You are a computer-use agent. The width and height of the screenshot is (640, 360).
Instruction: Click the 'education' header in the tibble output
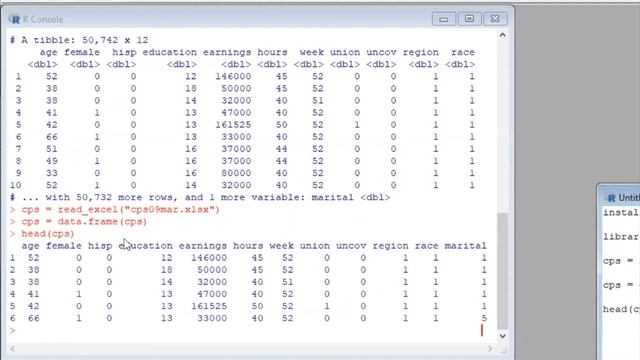click(169, 52)
